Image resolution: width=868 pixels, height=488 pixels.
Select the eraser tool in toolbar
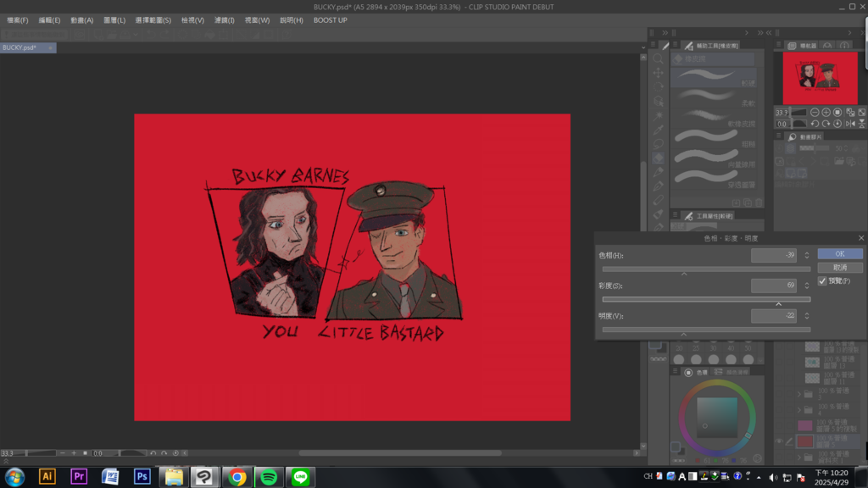[658, 158]
